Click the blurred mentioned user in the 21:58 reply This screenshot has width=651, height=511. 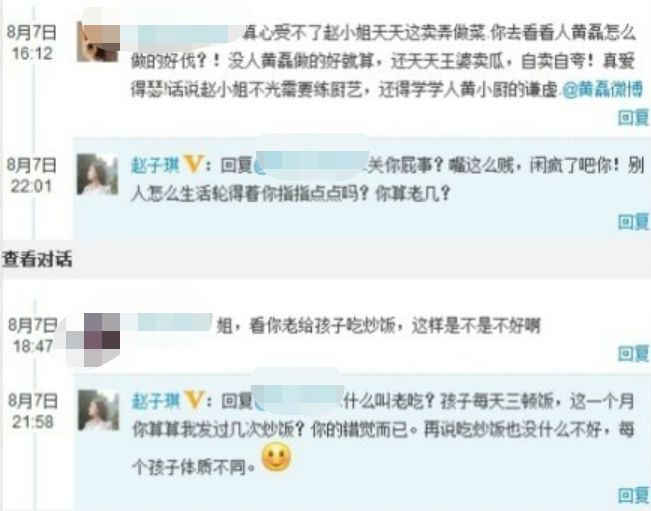point(298,399)
